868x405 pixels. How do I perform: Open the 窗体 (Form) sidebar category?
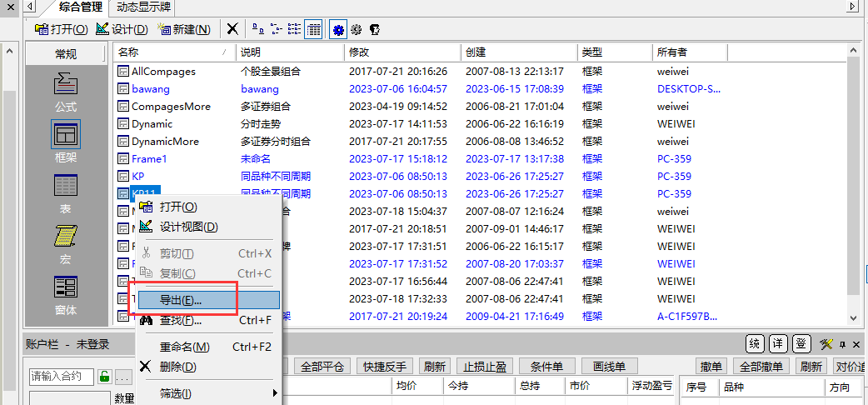66,295
